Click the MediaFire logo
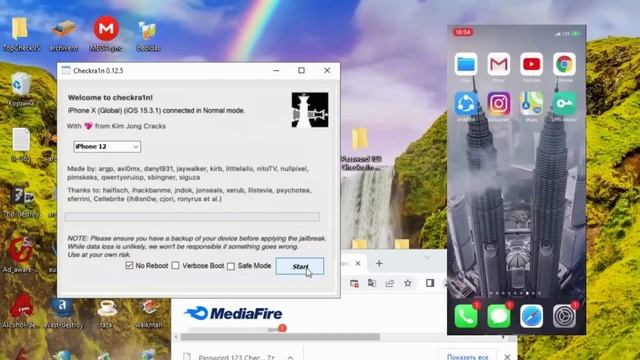640x360 pixels. pyautogui.click(x=233, y=313)
